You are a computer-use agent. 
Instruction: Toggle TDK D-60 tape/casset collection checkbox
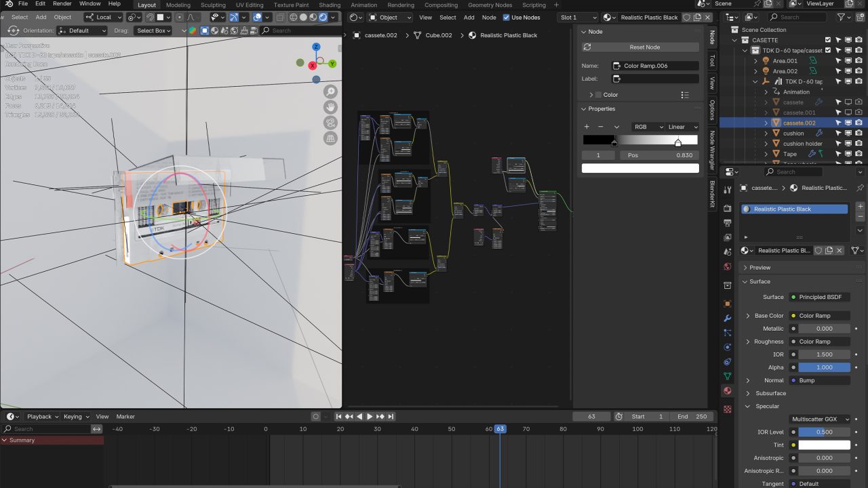coord(828,50)
